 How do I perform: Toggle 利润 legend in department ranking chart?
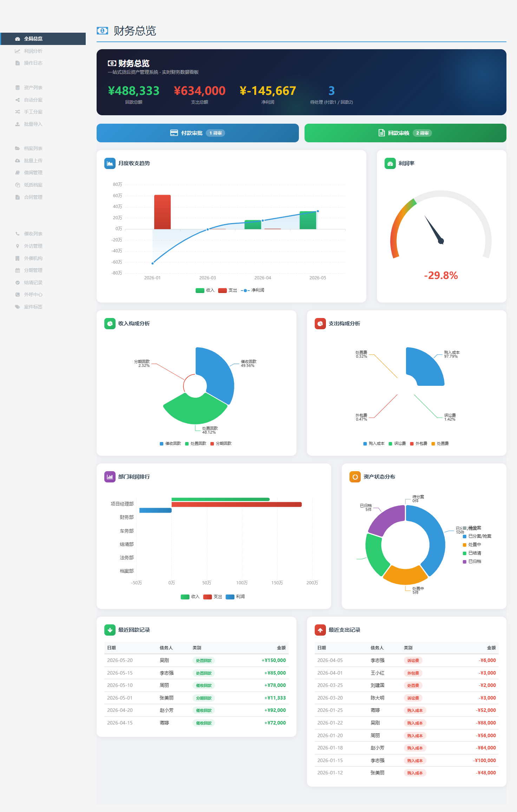pyautogui.click(x=235, y=597)
